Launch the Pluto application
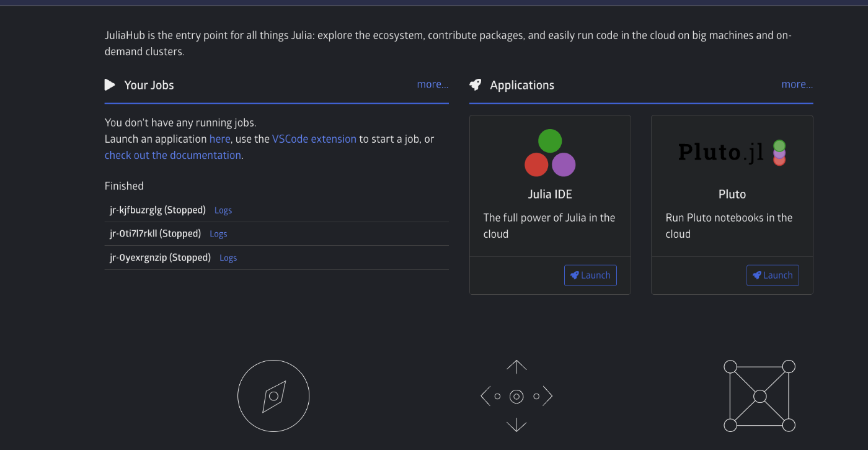 click(773, 275)
